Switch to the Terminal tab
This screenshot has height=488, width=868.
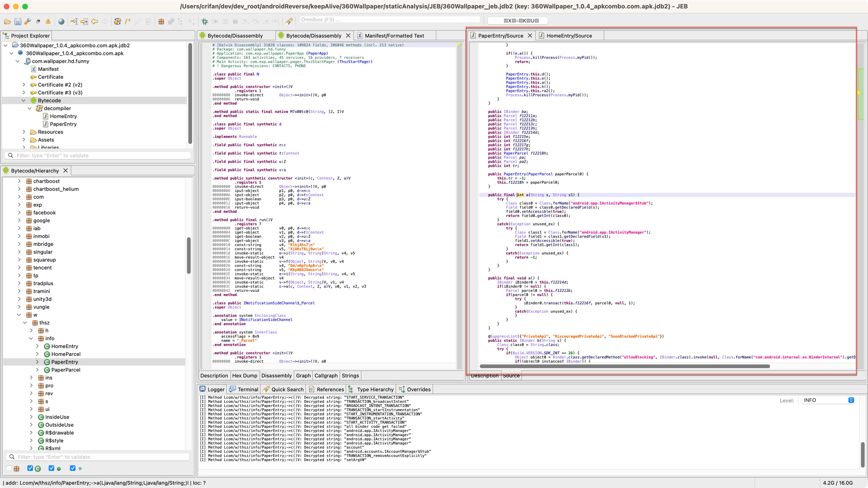244,389
